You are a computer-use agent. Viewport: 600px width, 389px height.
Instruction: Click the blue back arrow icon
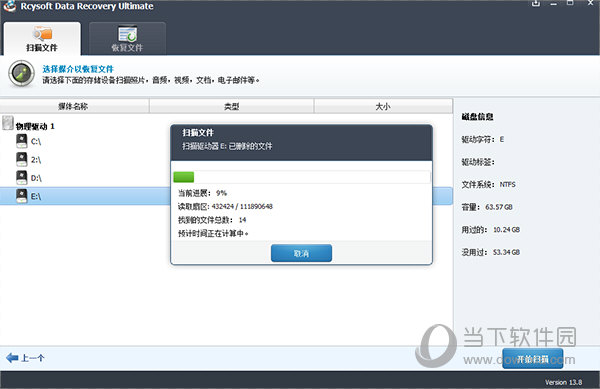[x=12, y=358]
